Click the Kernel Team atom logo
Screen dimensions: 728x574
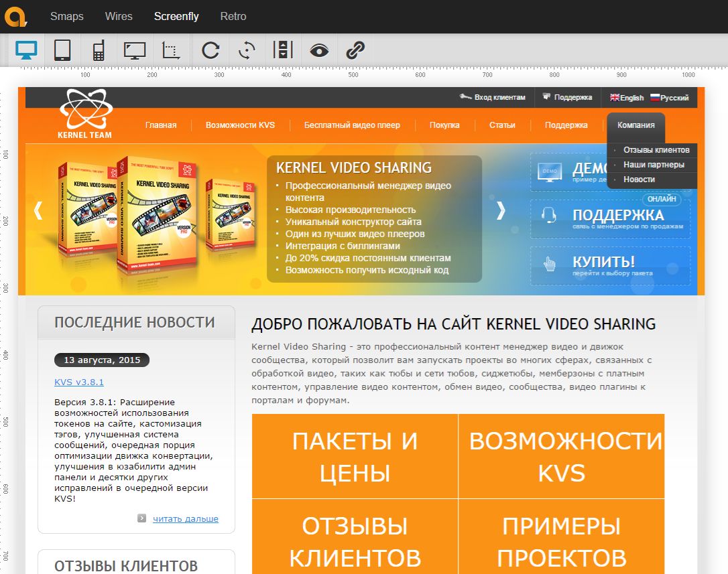tap(85, 114)
